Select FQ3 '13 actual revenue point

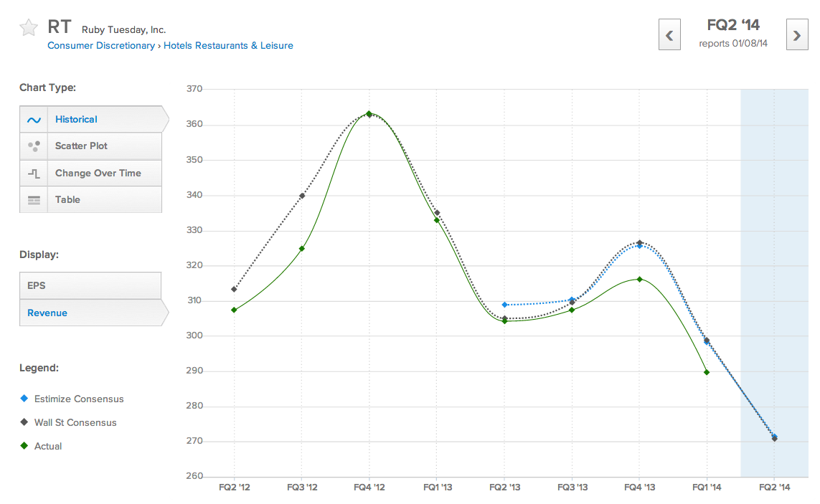[572, 310]
